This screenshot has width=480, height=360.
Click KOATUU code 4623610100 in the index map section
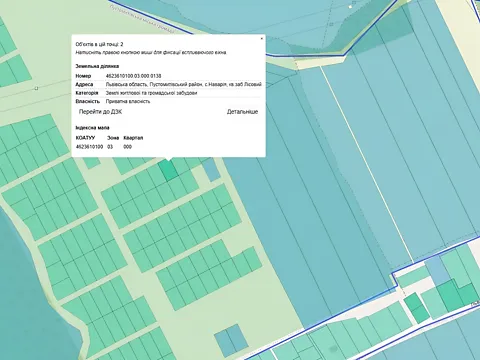(x=89, y=147)
